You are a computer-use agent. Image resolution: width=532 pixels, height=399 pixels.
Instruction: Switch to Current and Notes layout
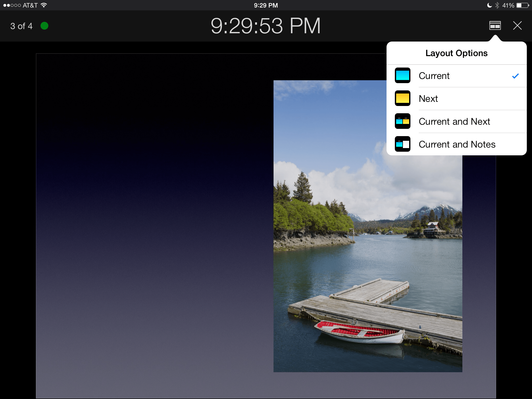(457, 144)
